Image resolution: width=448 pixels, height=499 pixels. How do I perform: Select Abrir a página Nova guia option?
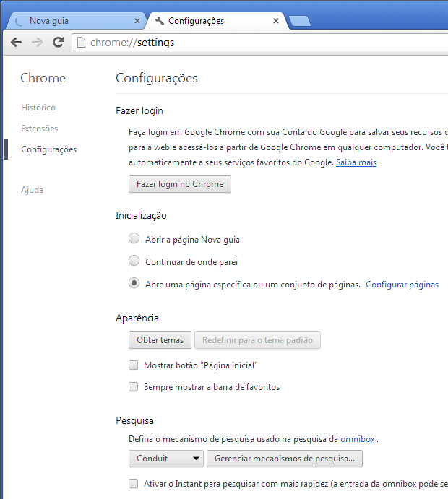[134, 238]
